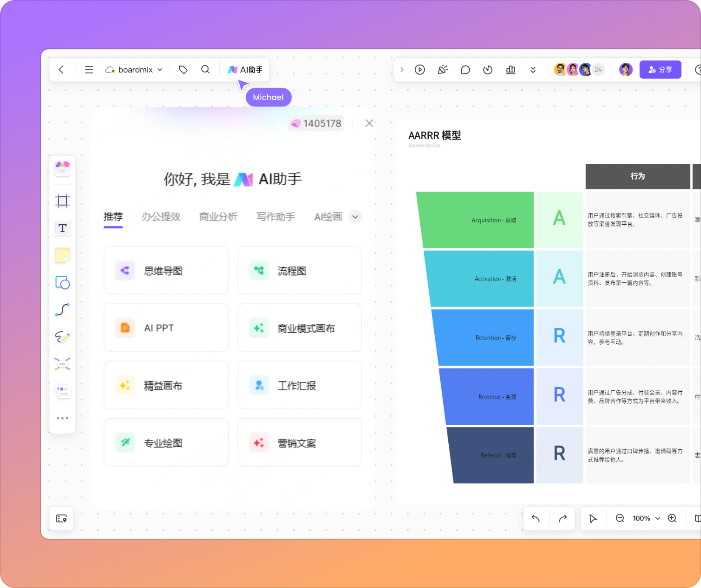
Task: Select the Connector line tool
Action: [x=62, y=309]
